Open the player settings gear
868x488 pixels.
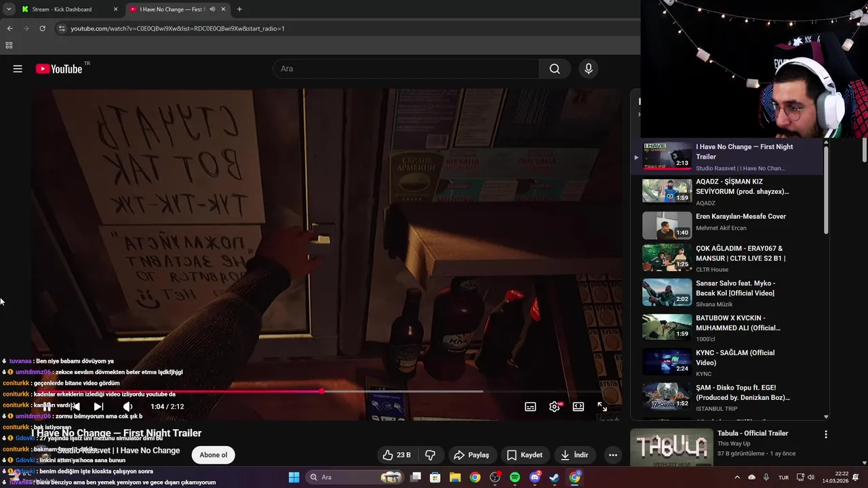click(x=555, y=407)
